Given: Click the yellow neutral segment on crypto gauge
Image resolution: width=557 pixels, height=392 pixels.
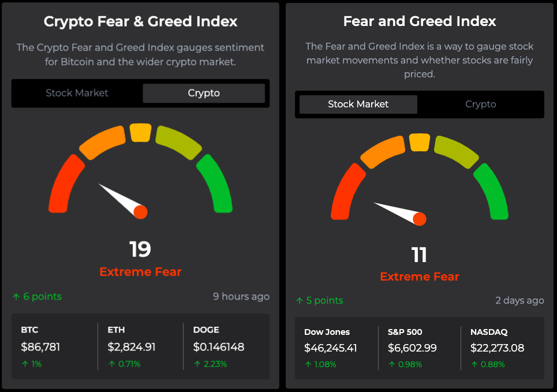Looking at the screenshot, I should pyautogui.click(x=140, y=132).
